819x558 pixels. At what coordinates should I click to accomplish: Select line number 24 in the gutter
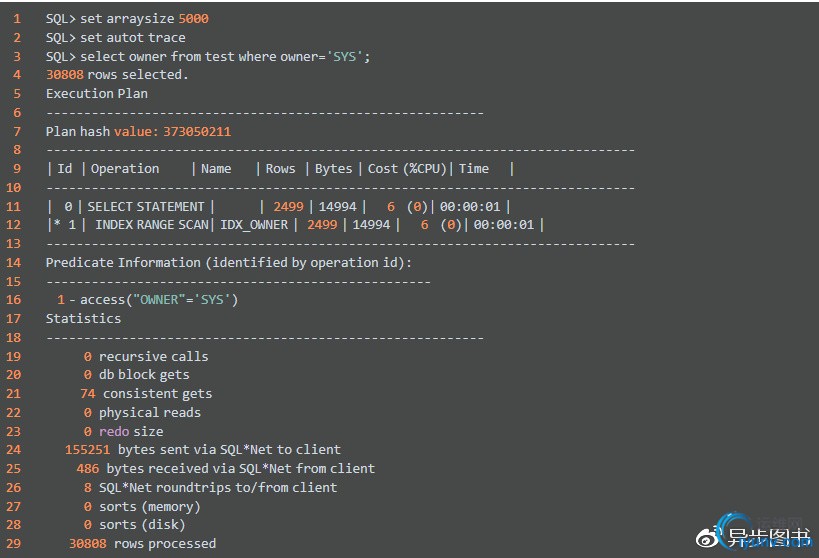point(17,450)
